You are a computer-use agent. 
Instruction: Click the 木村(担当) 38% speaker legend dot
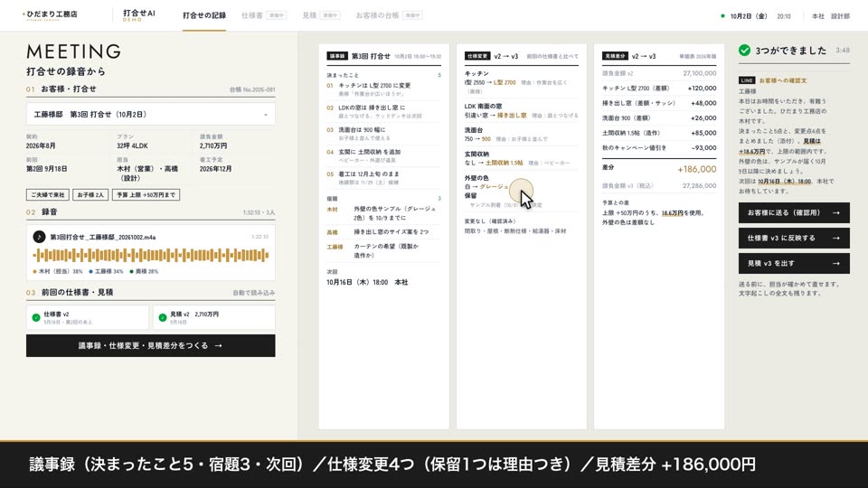pos(35,272)
